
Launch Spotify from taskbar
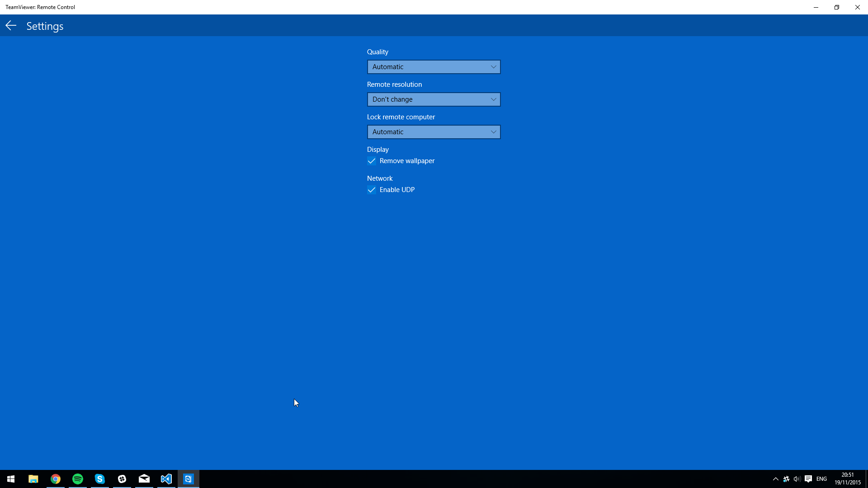coord(77,479)
